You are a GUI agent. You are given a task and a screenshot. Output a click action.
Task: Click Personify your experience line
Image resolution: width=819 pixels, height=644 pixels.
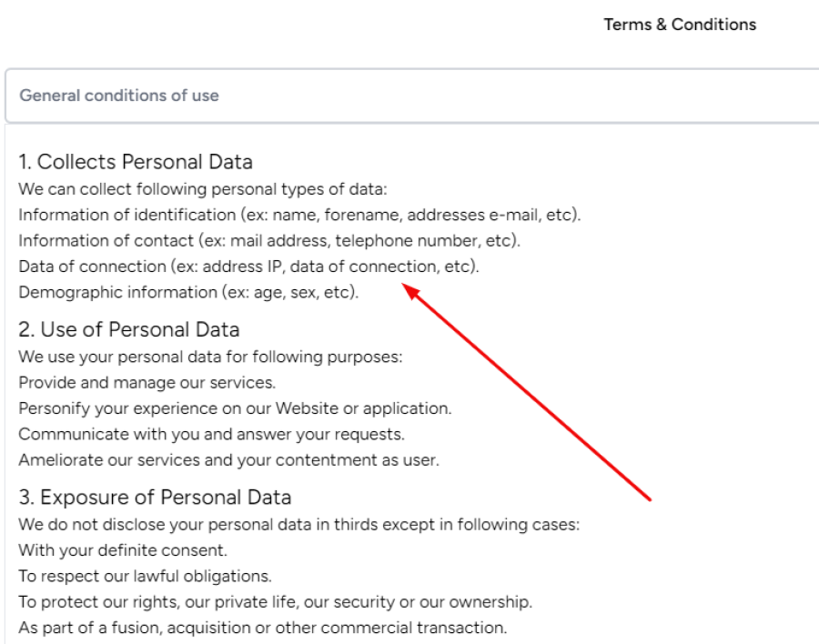(x=235, y=408)
